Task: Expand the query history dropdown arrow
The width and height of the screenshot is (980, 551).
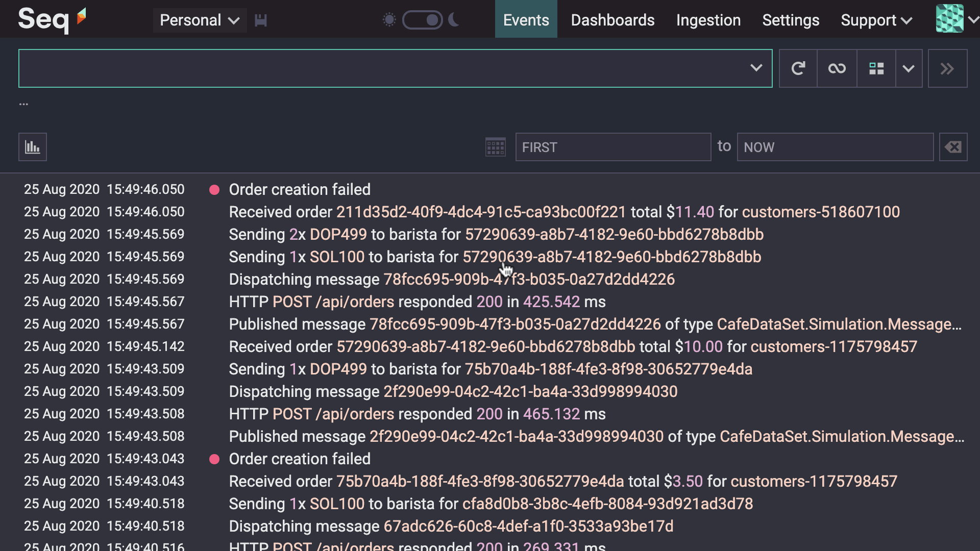Action: click(756, 68)
